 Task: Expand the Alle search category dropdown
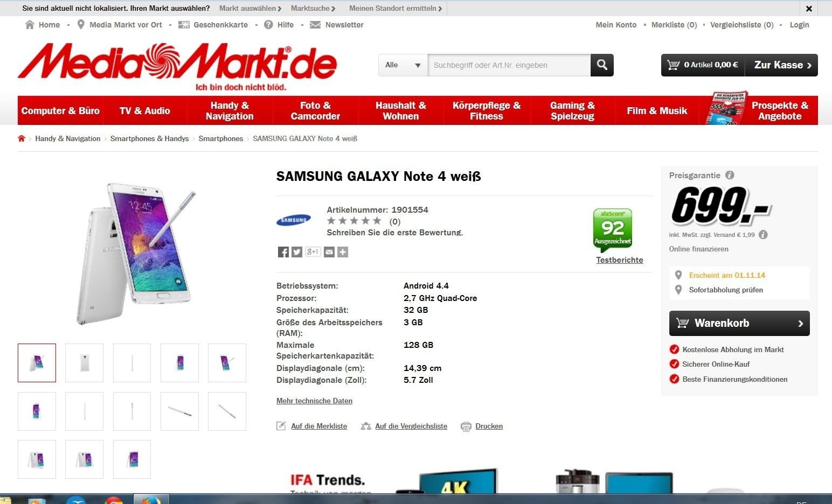coord(403,65)
